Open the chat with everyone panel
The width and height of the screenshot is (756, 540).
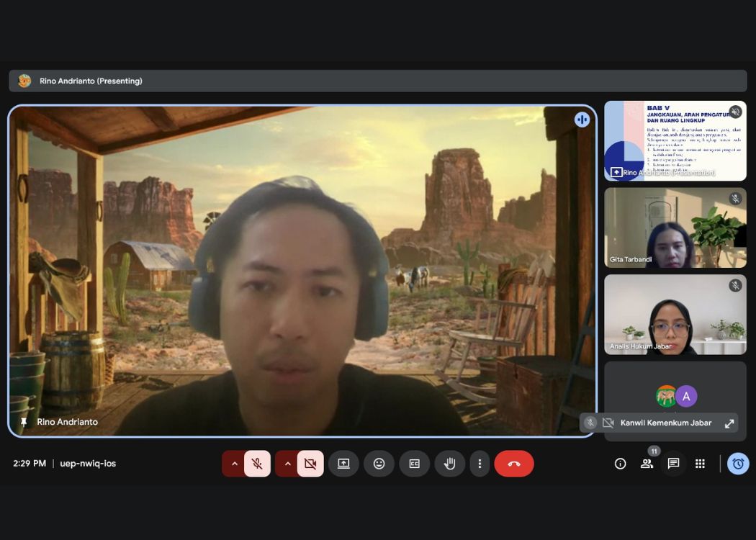pyautogui.click(x=673, y=464)
